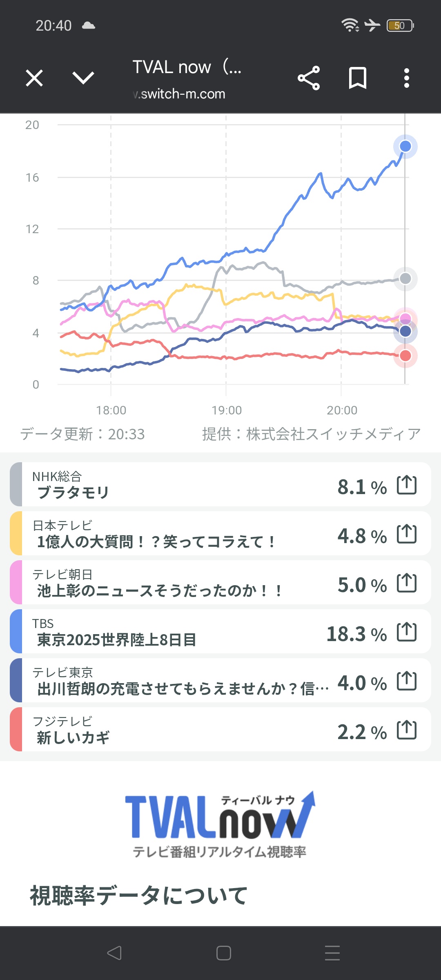This screenshot has width=441, height=980.
Task: Open recent apps from navigation bar
Action: pos(332,953)
